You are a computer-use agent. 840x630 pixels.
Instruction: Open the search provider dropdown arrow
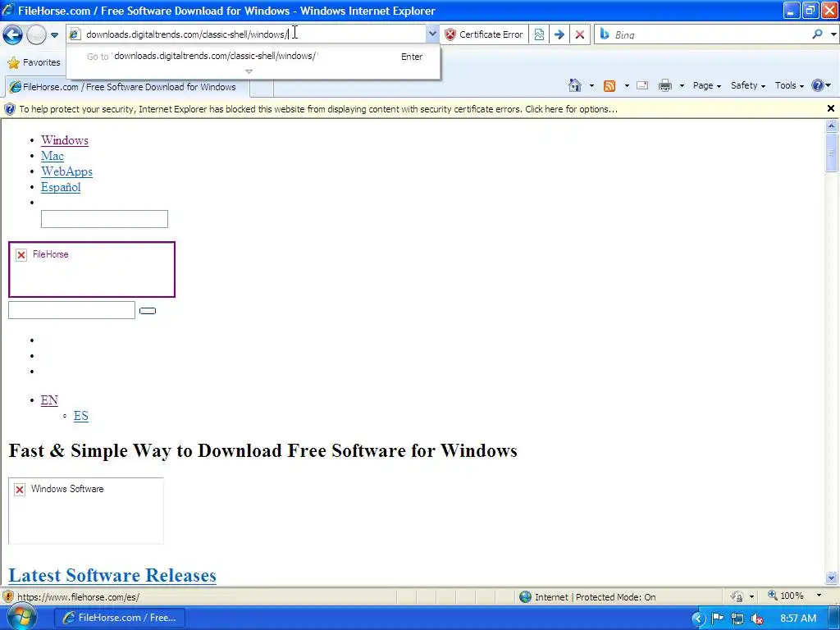833,34
